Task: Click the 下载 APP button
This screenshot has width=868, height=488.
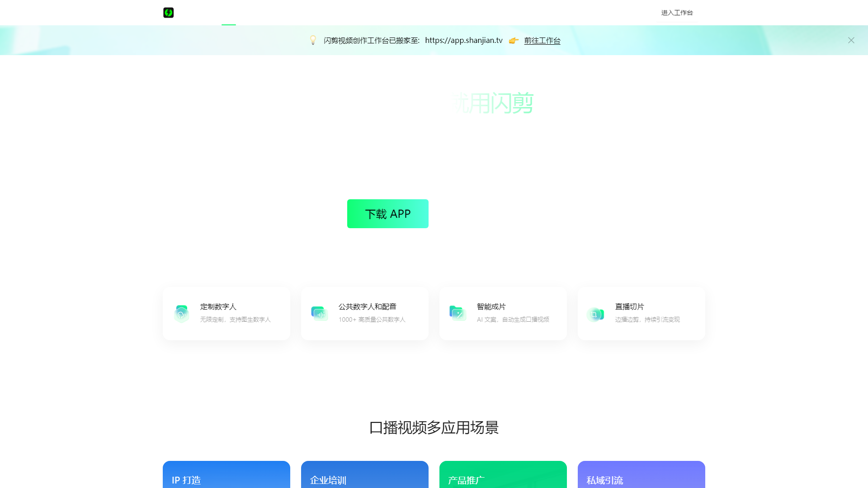Action: click(387, 213)
